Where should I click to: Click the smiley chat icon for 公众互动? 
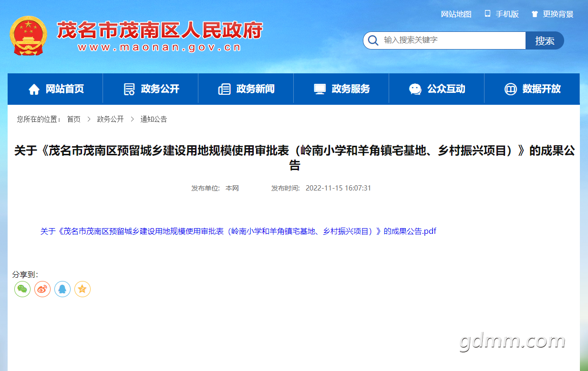415,89
